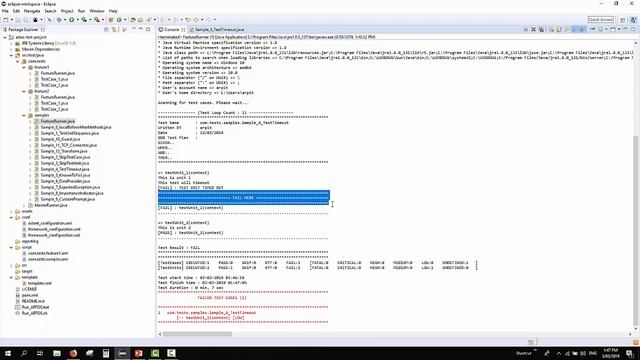Maximize the Package Explorer panel
Viewport: 640px width, 360px height.
coord(148,29)
